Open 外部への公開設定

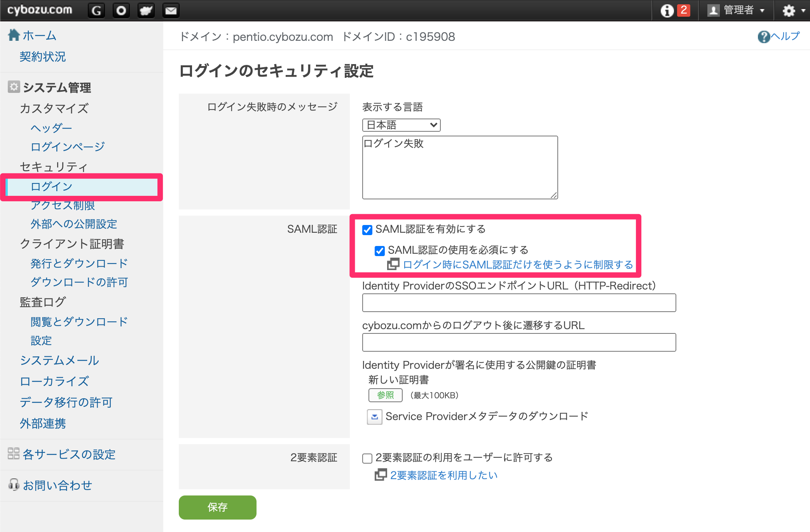74,223
